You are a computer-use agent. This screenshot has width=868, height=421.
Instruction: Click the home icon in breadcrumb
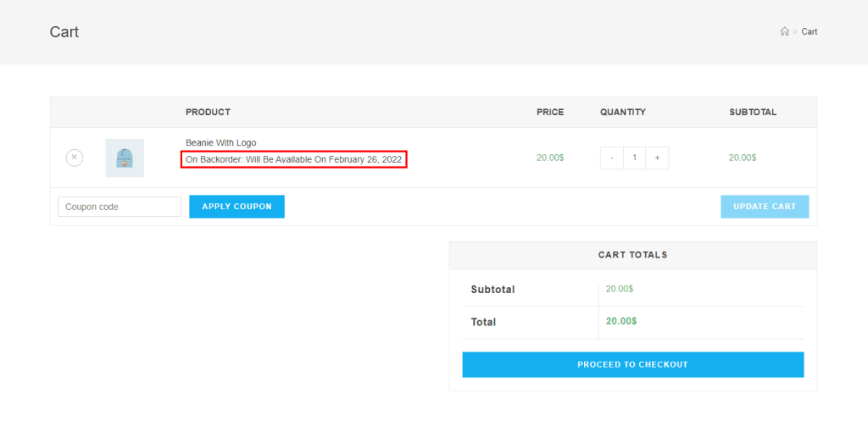[784, 32]
